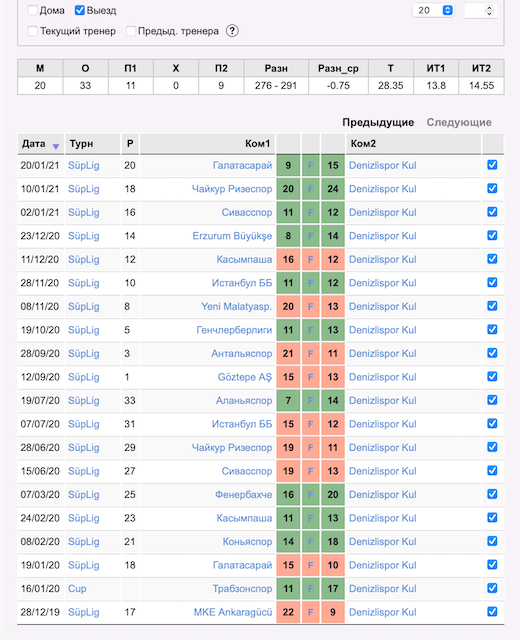Open the match count dropdown showing 20
Image resolution: width=520 pixels, height=640 pixels.
click(x=434, y=10)
